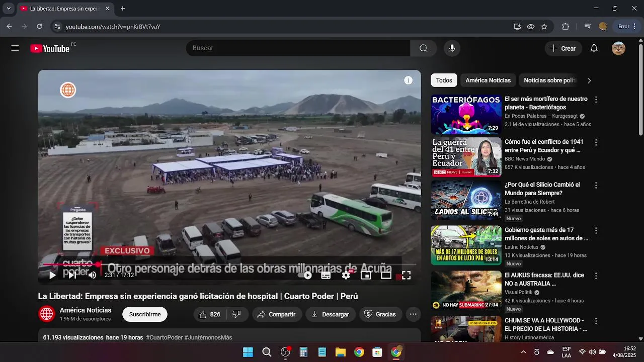Subscribe to América Noticias channel

click(x=145, y=314)
